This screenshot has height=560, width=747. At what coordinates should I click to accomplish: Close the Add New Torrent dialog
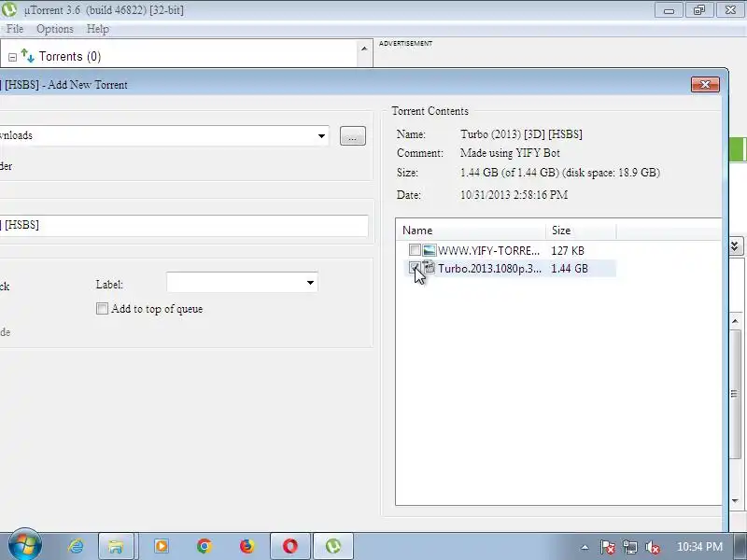pyautogui.click(x=705, y=84)
